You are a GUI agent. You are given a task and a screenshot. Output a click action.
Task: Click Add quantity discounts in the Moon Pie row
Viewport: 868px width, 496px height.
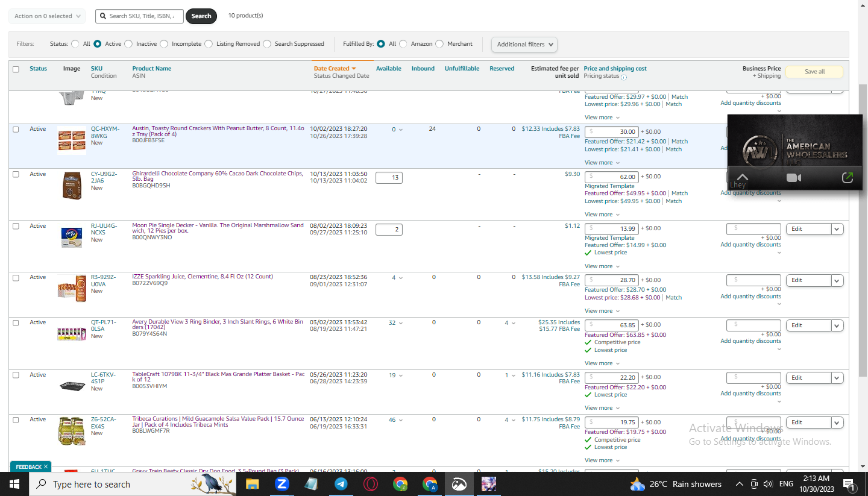[750, 245]
